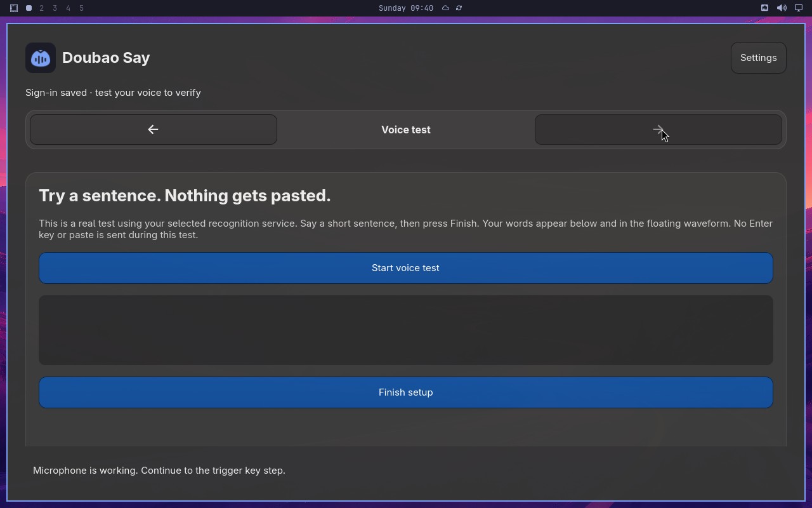Select the active workspace 1 indicator

(x=29, y=8)
